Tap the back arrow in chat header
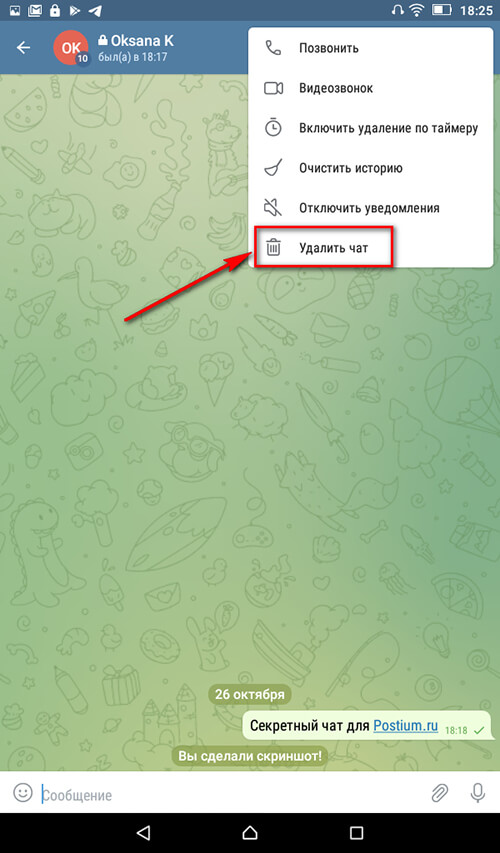500x853 pixels. (23, 48)
